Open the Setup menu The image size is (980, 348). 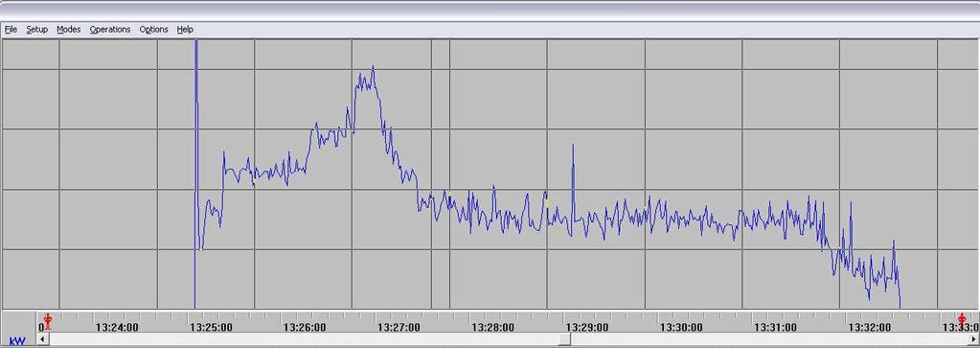pos(36,30)
